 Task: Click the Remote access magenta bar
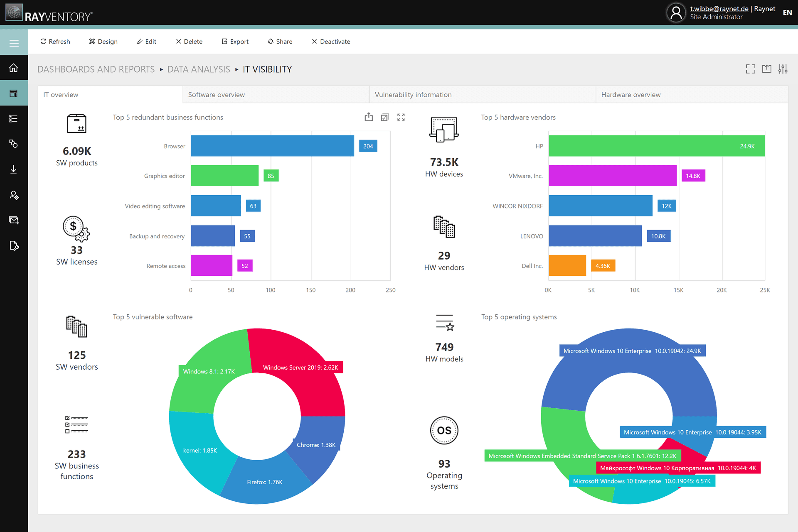(x=212, y=265)
